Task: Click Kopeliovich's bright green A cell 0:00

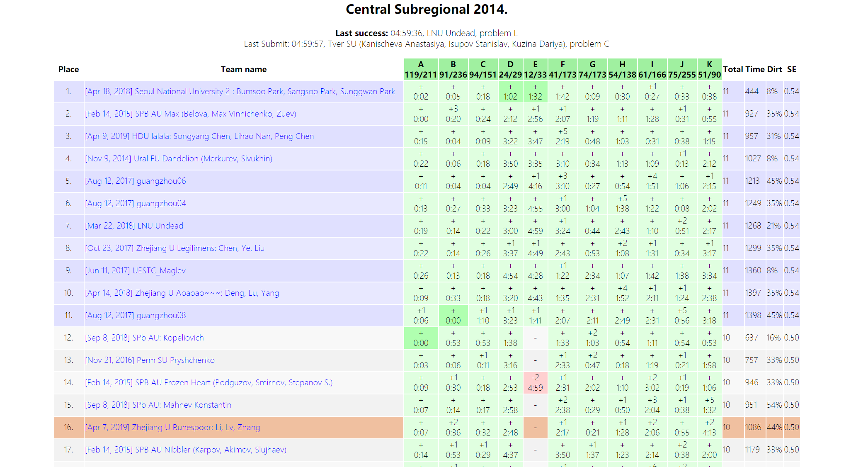Action: (420, 338)
